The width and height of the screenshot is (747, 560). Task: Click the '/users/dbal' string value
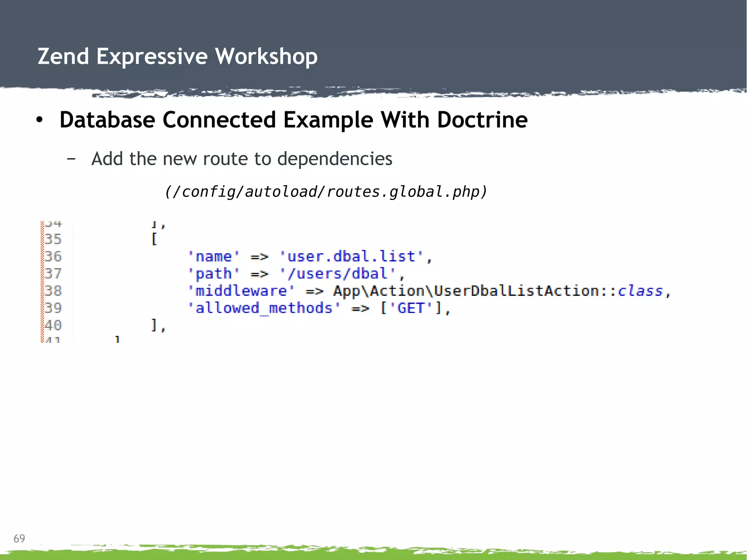pos(338,274)
